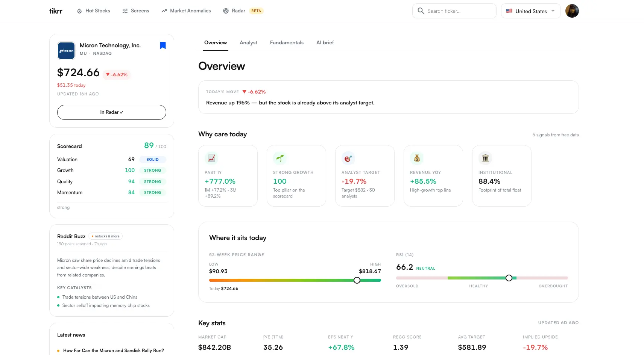The width and height of the screenshot is (644, 355).
Task: Click the Market Cap $842.20B value
Action: (x=214, y=347)
